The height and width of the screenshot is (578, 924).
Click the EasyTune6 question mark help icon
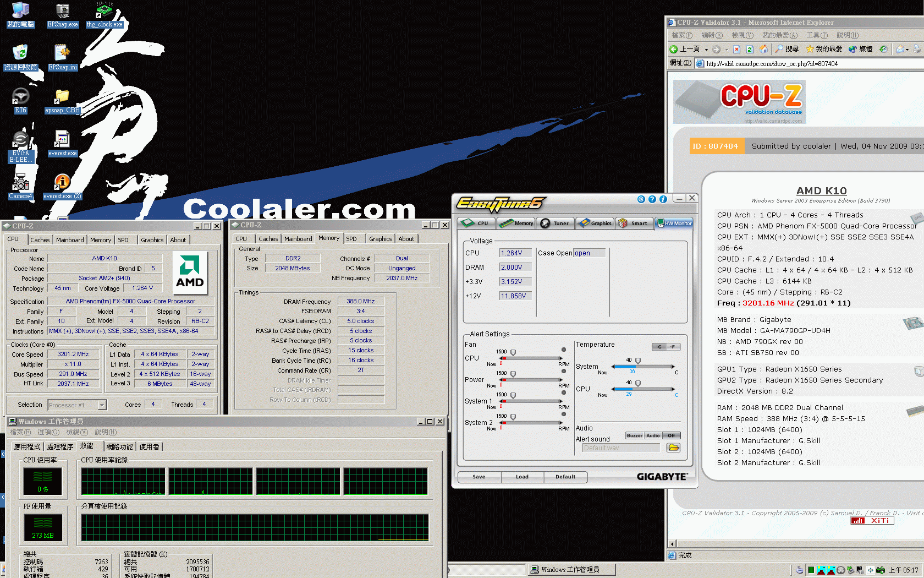point(652,199)
